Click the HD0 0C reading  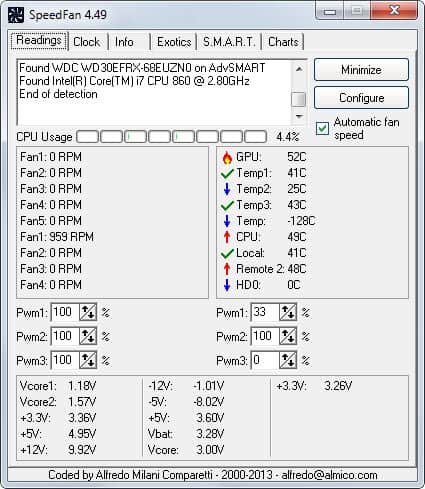[268, 285]
